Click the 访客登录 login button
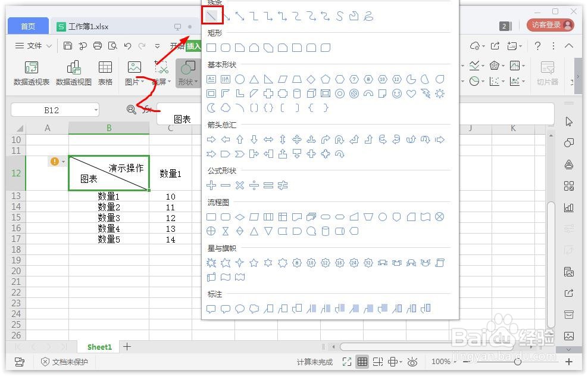The width and height of the screenshot is (588, 376). click(550, 25)
